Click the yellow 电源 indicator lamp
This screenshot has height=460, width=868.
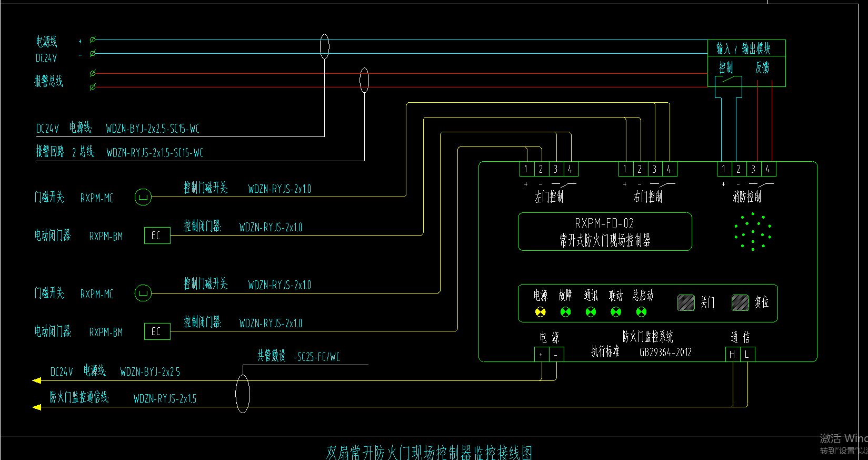point(541,312)
